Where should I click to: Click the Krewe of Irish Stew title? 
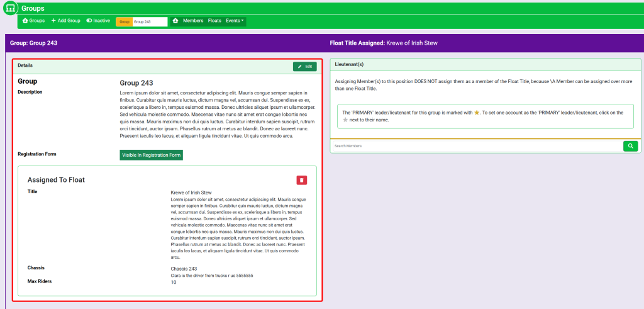point(191,192)
